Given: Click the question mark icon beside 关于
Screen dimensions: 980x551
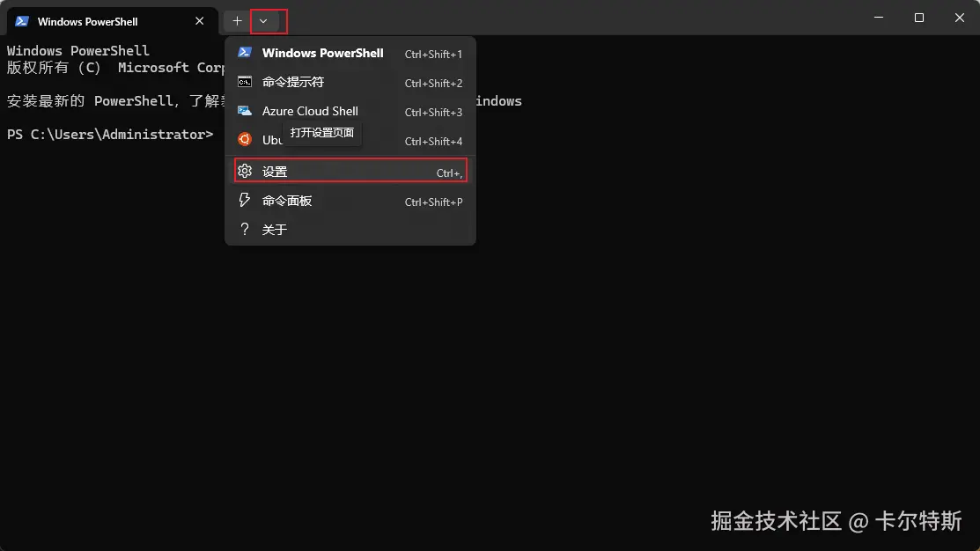Looking at the screenshot, I should click(245, 229).
